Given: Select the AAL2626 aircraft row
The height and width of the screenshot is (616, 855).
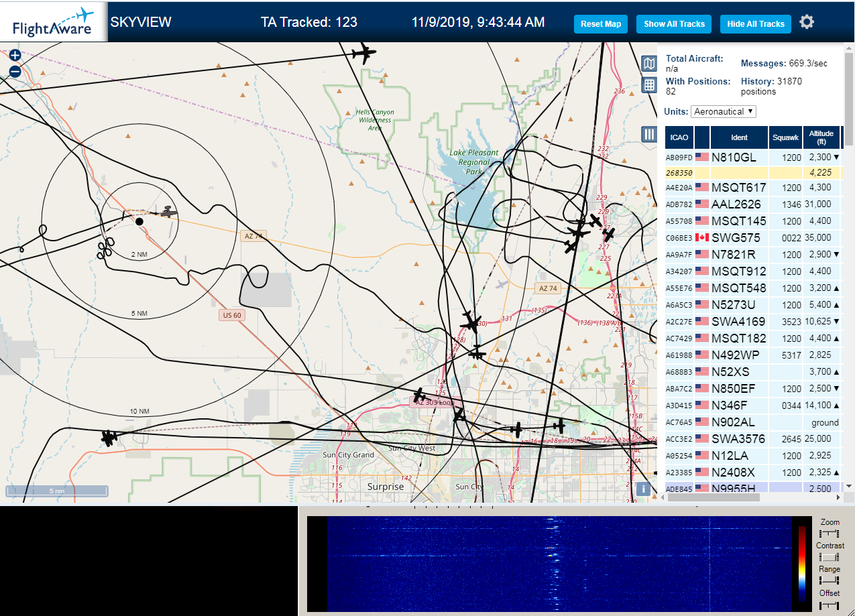Looking at the screenshot, I should tap(753, 204).
